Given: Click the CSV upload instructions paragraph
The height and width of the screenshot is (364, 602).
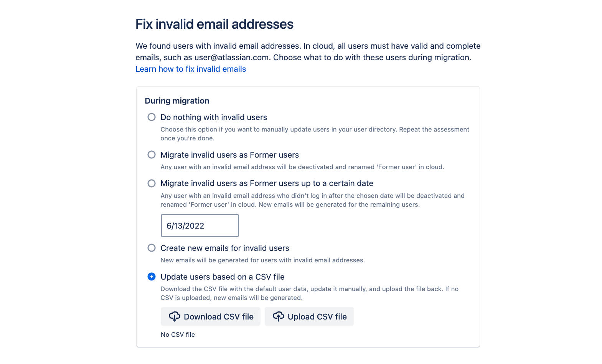Looking at the screenshot, I should (309, 293).
